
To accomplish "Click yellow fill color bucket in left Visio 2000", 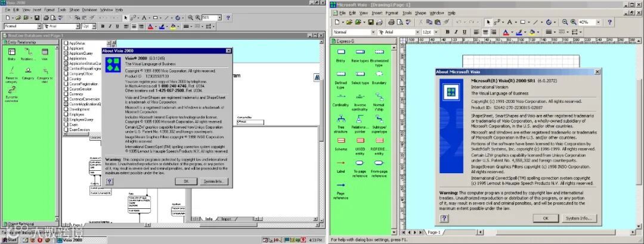I will (x=172, y=26).
